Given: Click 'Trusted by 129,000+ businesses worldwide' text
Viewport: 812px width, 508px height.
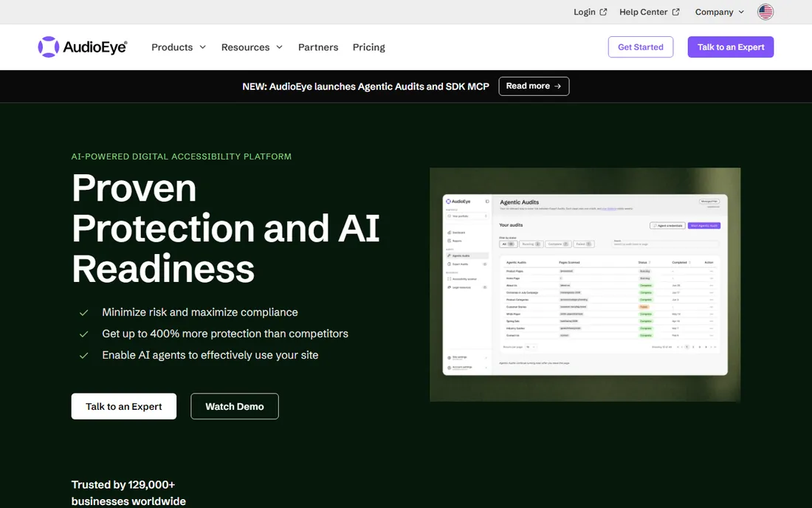Looking at the screenshot, I should [128, 492].
